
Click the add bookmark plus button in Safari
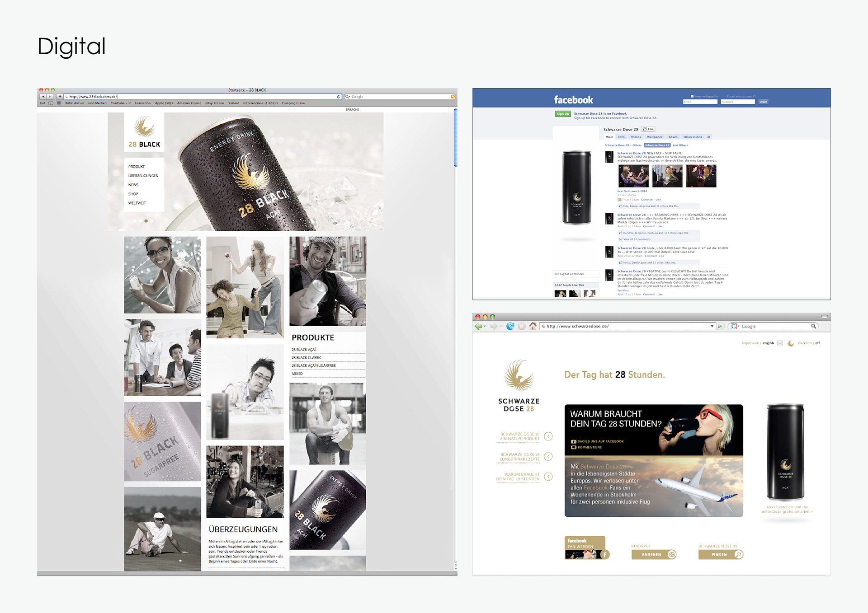(x=60, y=97)
